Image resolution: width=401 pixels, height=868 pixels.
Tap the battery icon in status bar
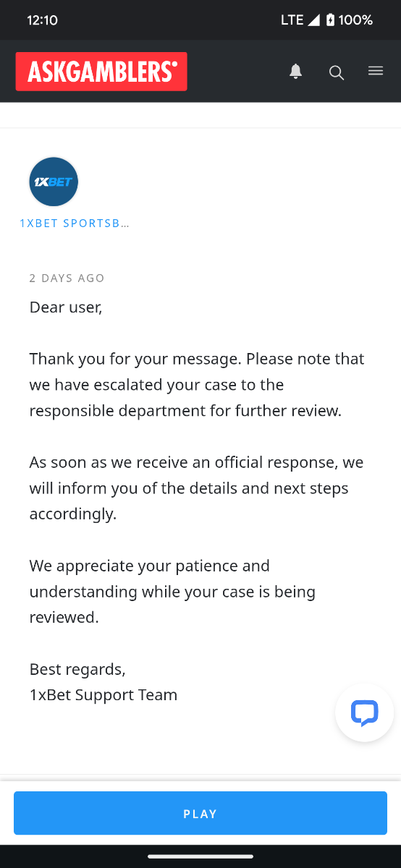tap(331, 20)
